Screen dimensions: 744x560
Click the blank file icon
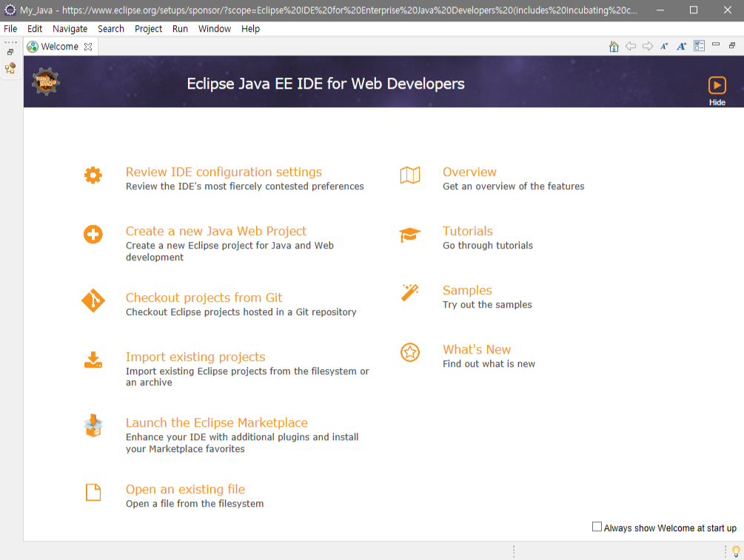93,492
